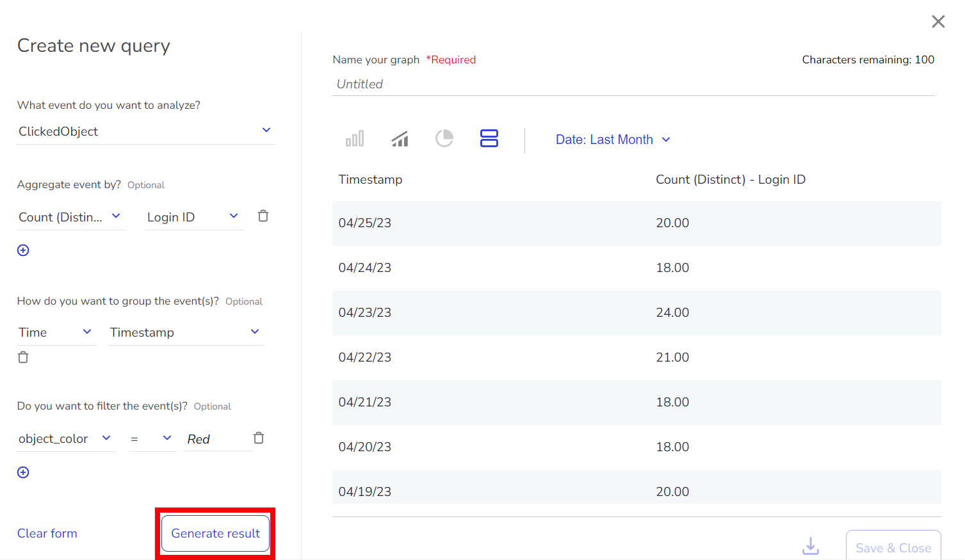Open the Date: Last Month dropdown
This screenshot has width=965, height=560.
tap(613, 140)
